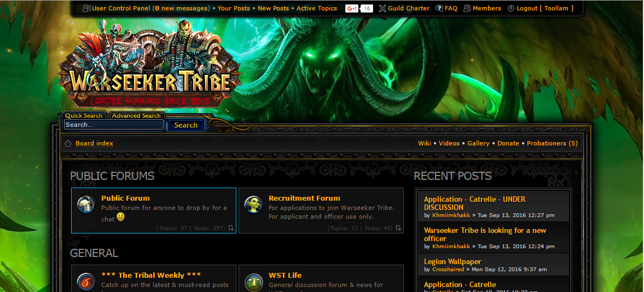644x292 pixels.
Task: Click Logout [ Toollam ] link
Action: point(544,8)
